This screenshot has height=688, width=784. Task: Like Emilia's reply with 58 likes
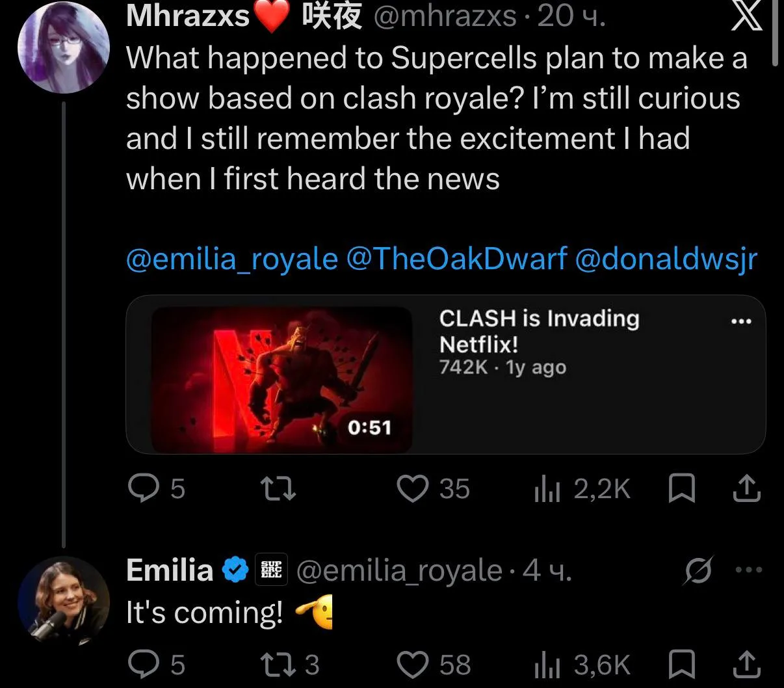pos(434,665)
